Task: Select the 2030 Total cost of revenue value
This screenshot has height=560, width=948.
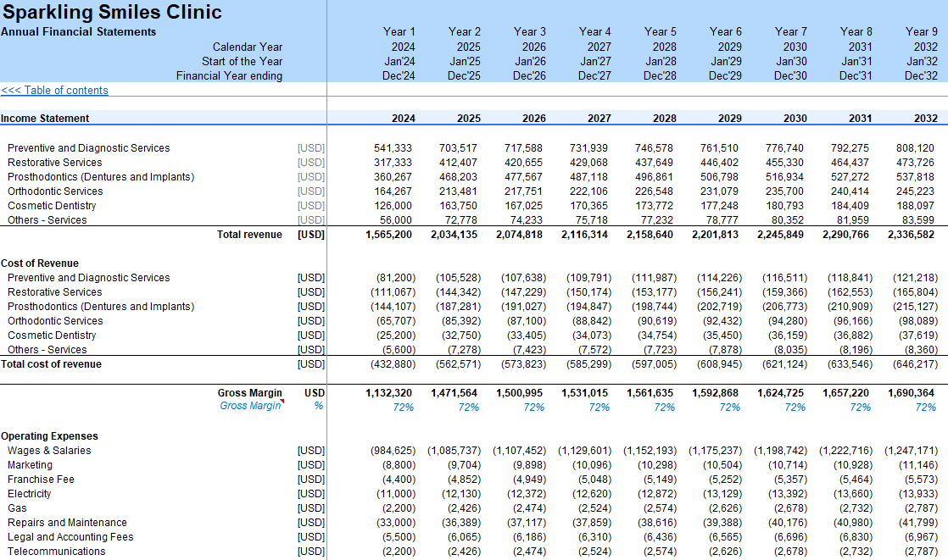Action: click(783, 364)
